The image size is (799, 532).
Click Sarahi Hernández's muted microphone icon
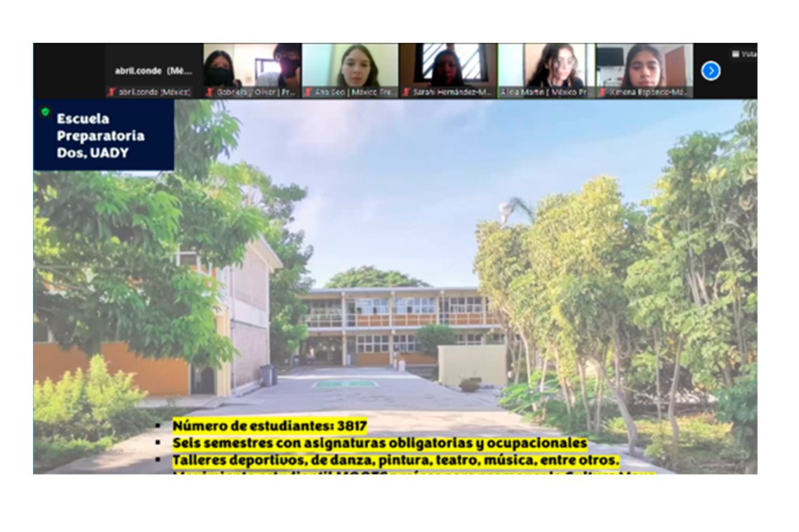407,91
